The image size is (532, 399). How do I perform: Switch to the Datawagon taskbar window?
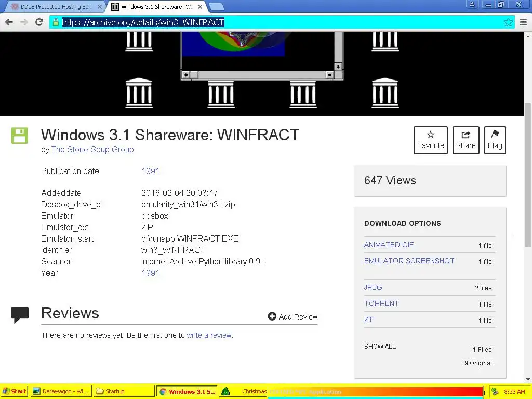click(61, 391)
